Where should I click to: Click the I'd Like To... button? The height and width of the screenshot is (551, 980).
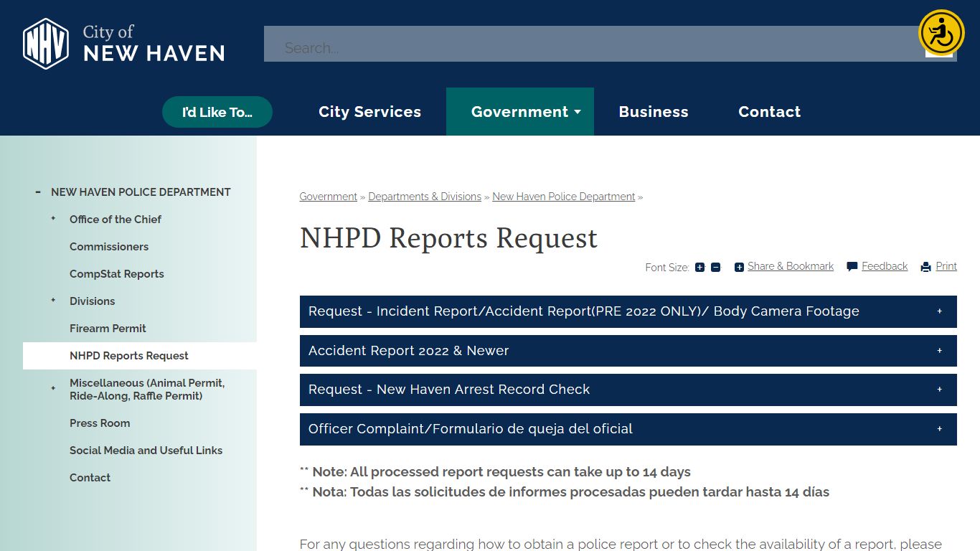[217, 112]
